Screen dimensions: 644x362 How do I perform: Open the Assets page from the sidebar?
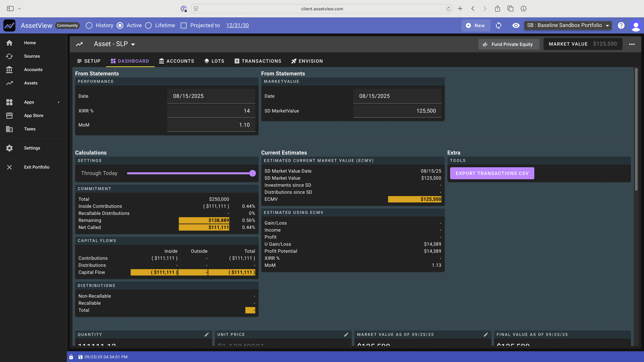pos(31,83)
